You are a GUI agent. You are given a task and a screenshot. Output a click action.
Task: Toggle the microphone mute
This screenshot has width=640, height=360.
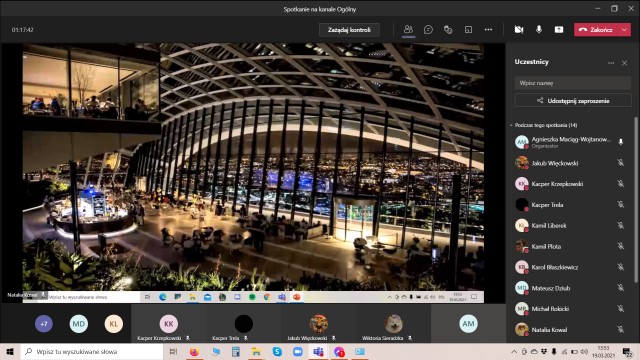(x=539, y=29)
